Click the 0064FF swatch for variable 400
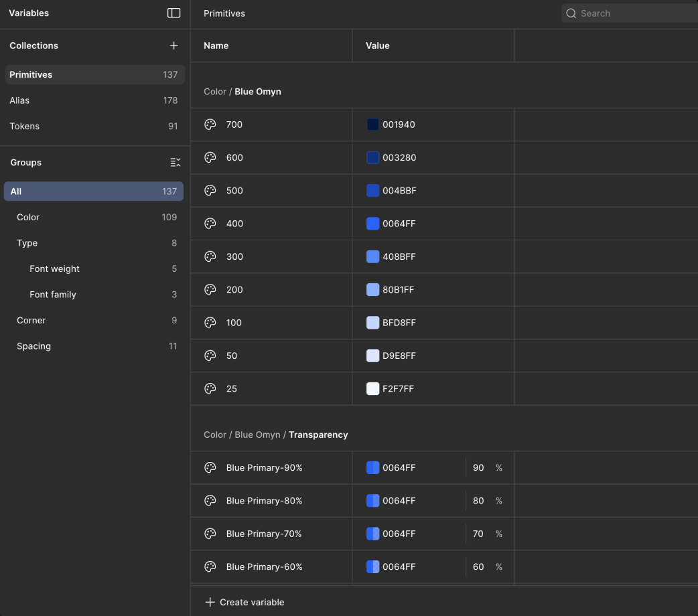This screenshot has width=698, height=616. point(373,224)
